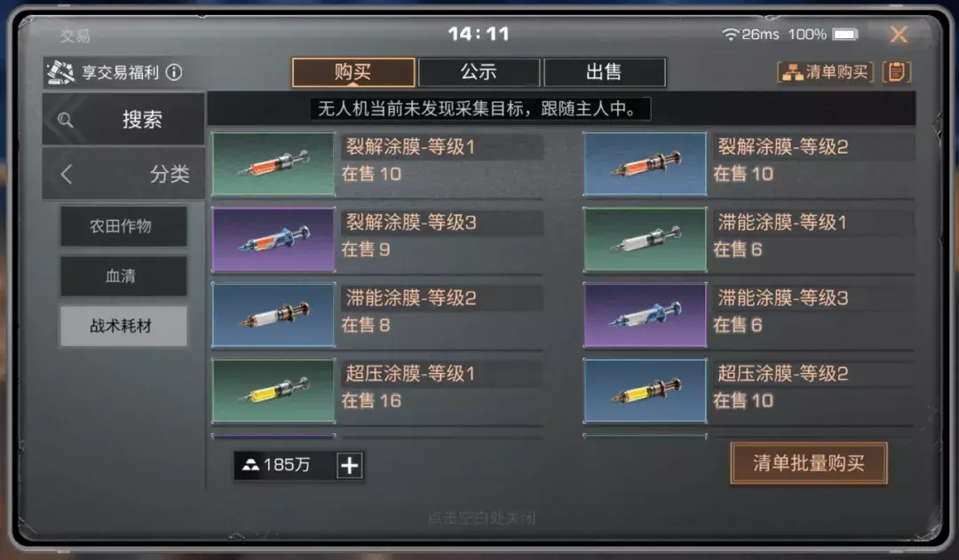Open the 超压涂膜-等级1 item listing
Screen dimensions: 959x560
click(377, 390)
